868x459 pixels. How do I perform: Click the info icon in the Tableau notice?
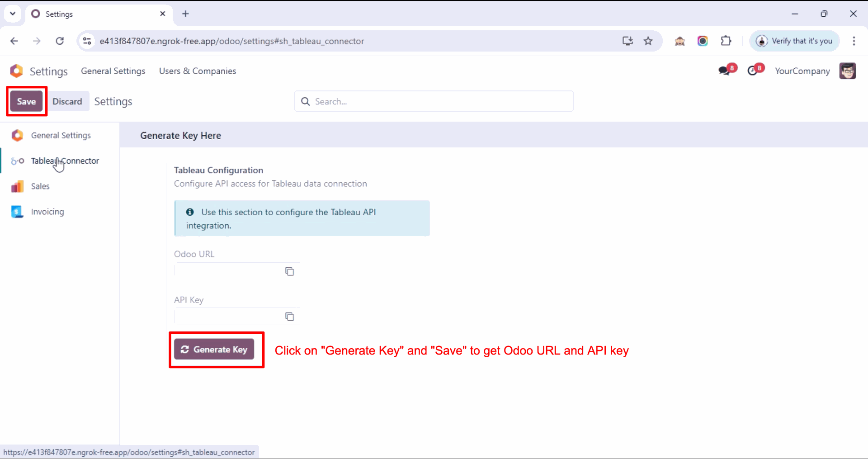click(190, 212)
